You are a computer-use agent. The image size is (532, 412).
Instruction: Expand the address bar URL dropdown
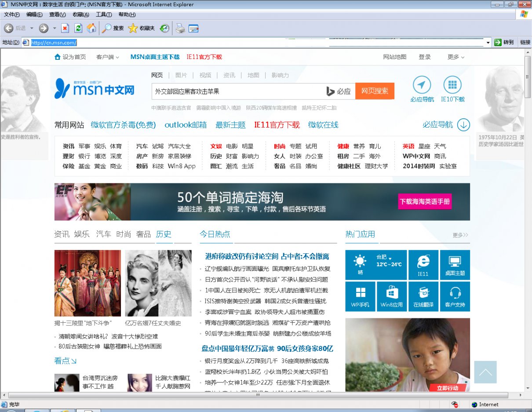(x=488, y=43)
